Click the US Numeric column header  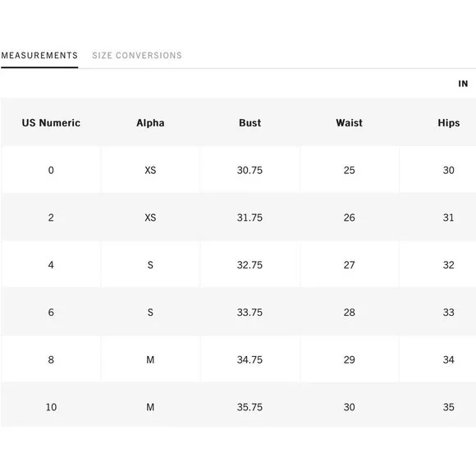(51, 122)
